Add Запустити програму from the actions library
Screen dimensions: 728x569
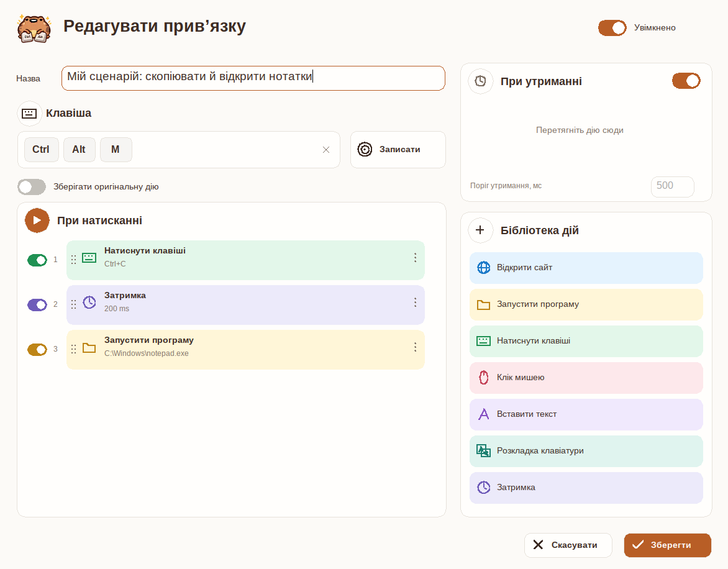586,304
